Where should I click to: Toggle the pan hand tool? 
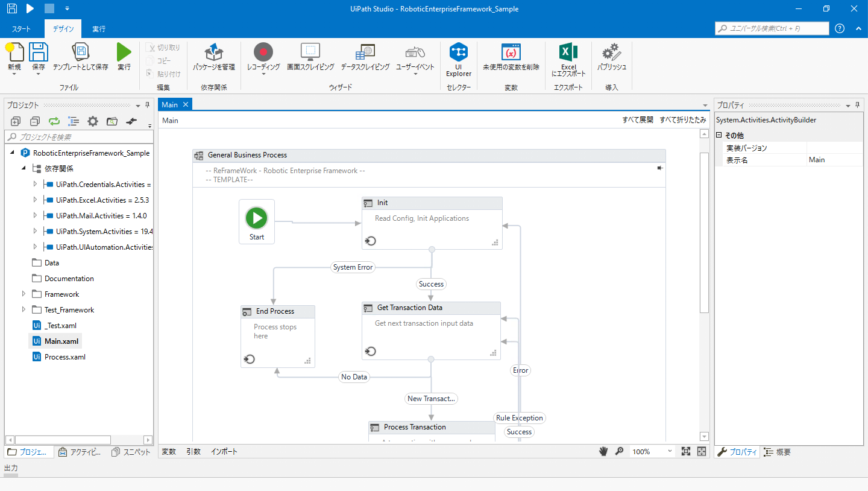point(604,451)
